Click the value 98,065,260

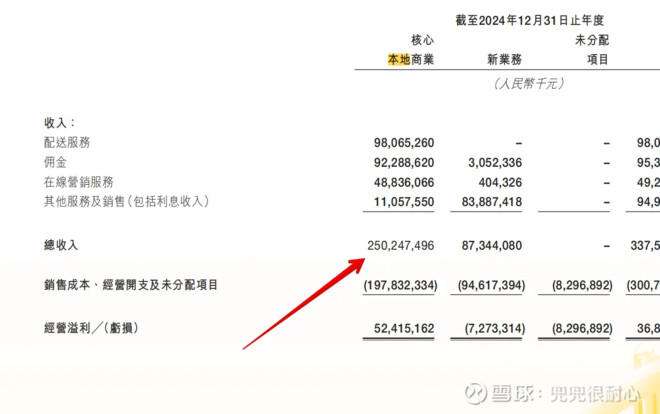[x=404, y=143]
